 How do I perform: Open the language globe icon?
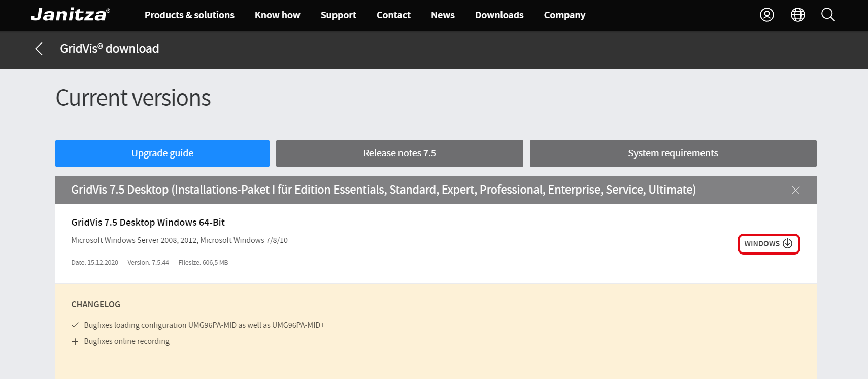point(798,15)
